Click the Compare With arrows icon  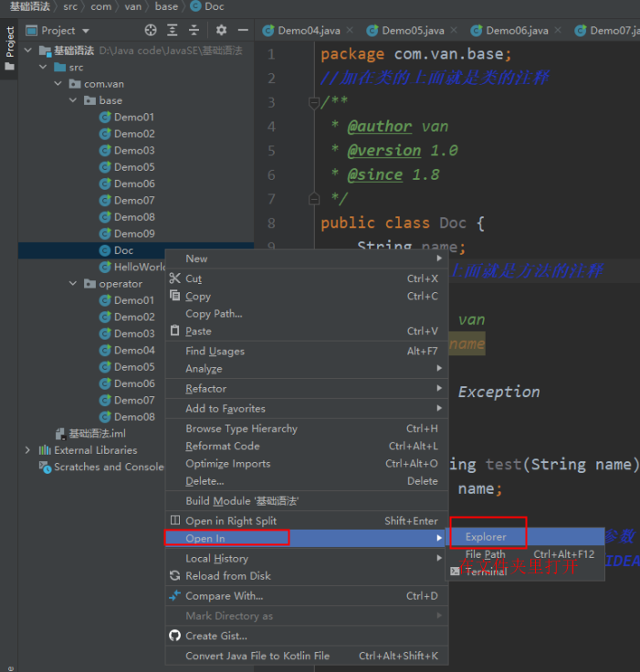(175, 595)
